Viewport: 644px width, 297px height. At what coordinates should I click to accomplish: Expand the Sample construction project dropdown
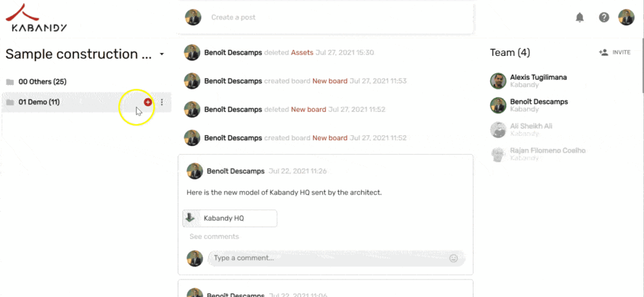tap(162, 54)
